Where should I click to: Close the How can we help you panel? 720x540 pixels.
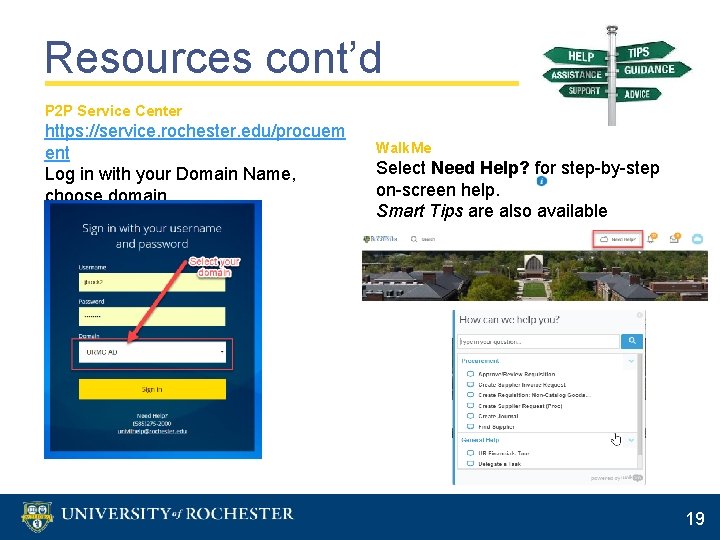click(639, 315)
